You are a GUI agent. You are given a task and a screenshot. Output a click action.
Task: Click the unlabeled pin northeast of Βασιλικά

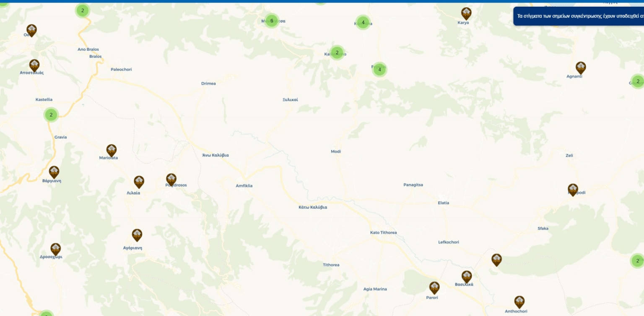tap(497, 260)
